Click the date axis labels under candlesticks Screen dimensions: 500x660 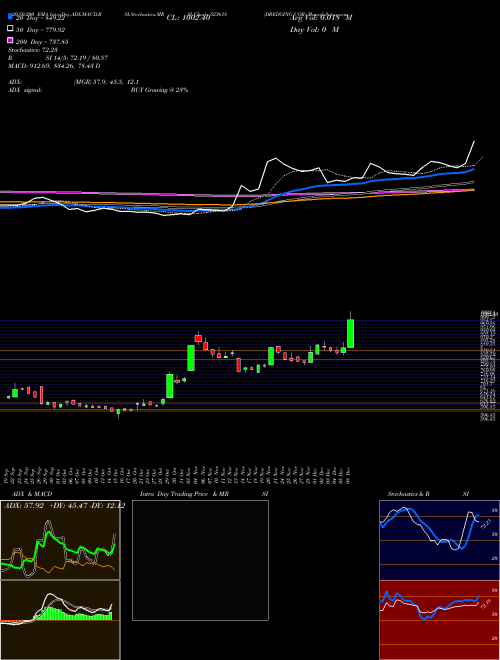click(x=179, y=475)
